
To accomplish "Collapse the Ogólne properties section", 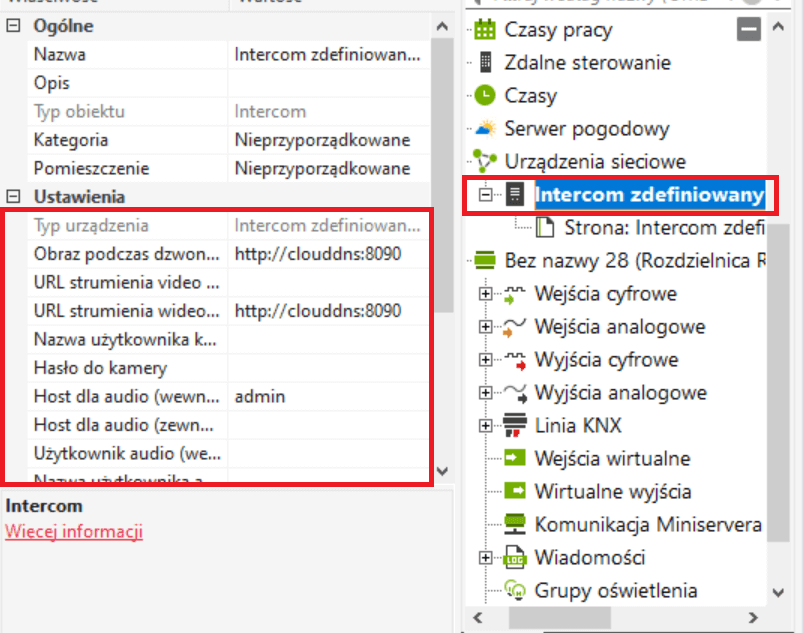I will (x=13, y=26).
